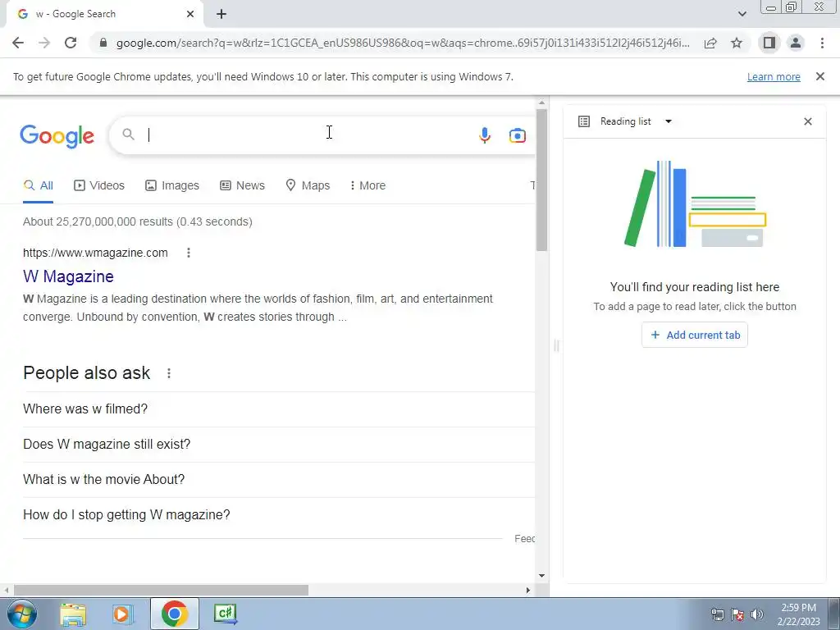Close the Reading list side panel
The image size is (840, 630).
[x=808, y=121]
